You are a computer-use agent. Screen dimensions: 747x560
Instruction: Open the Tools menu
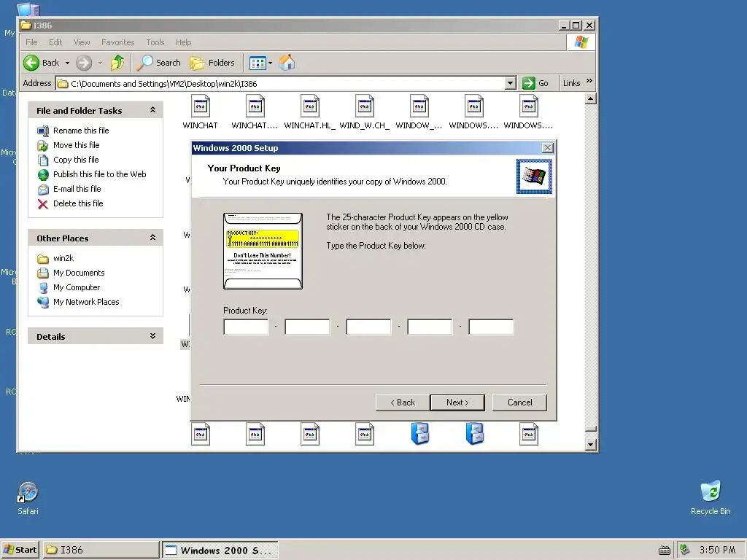pos(155,42)
